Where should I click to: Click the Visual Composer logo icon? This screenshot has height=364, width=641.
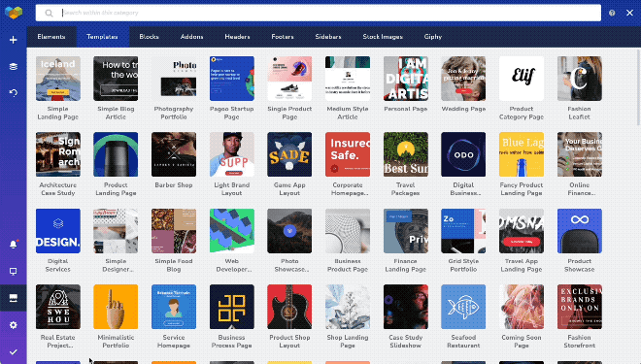click(14, 13)
